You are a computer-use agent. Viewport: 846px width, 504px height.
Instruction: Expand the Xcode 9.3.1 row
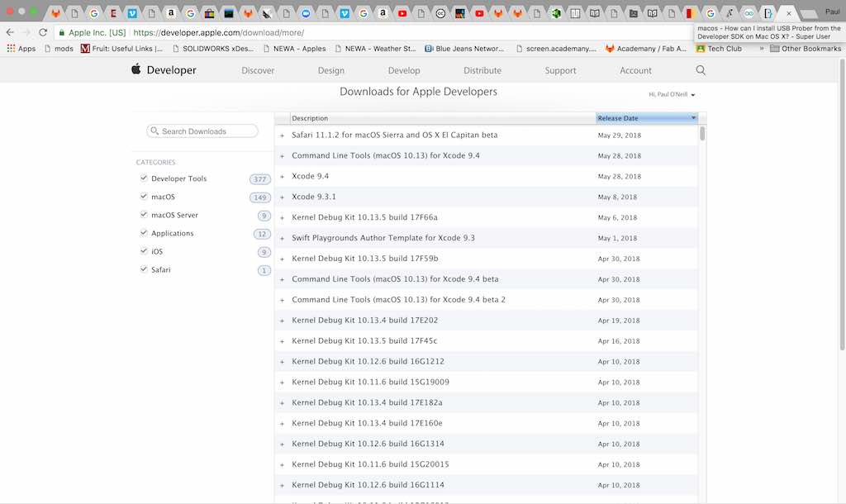coord(282,197)
